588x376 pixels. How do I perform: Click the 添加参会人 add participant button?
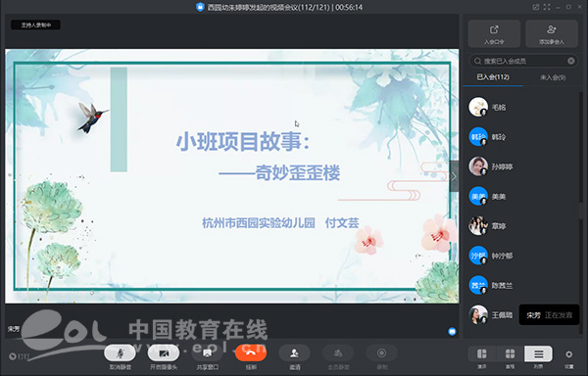point(551,33)
